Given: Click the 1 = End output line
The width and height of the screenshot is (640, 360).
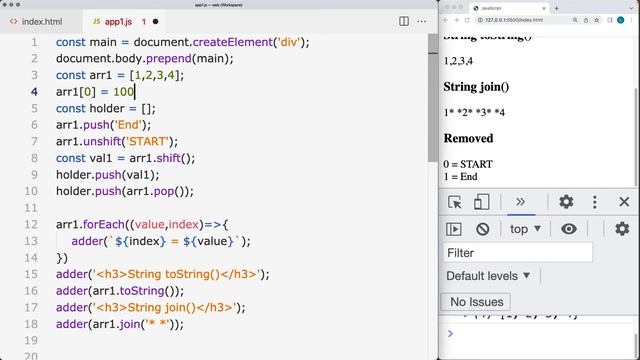Looking at the screenshot, I should [x=460, y=177].
